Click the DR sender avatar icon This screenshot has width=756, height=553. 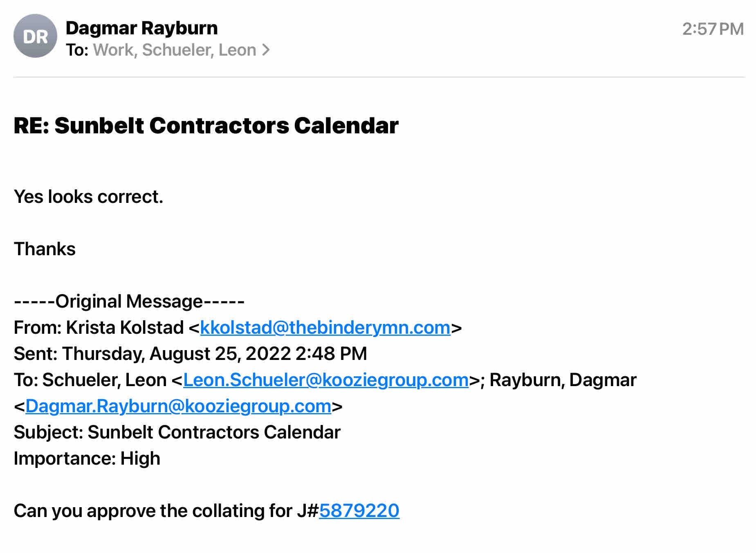[35, 36]
